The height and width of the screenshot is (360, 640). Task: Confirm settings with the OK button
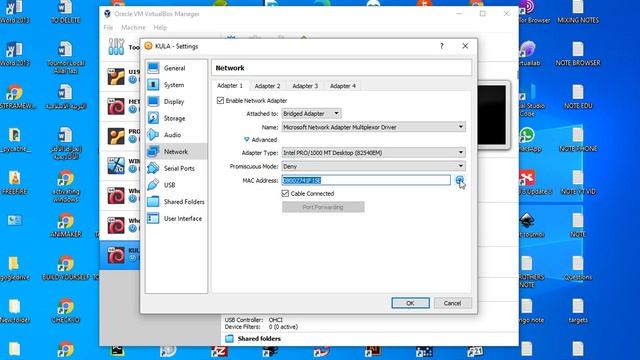tap(410, 303)
